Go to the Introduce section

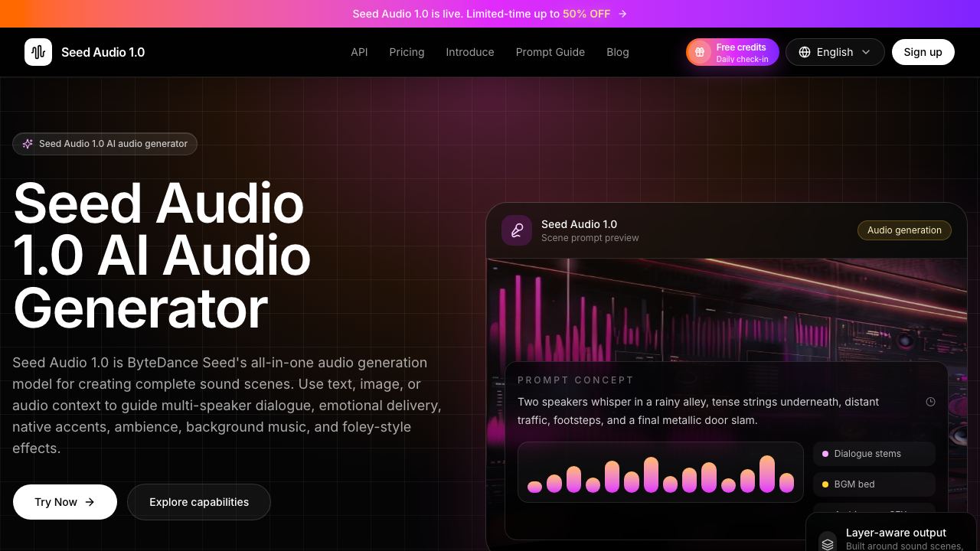coord(470,52)
